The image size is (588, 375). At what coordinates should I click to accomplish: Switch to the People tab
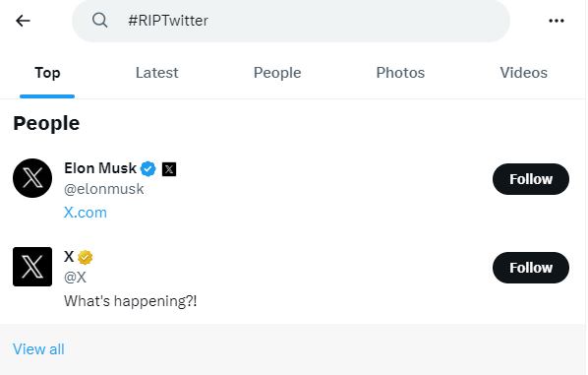pyautogui.click(x=277, y=73)
